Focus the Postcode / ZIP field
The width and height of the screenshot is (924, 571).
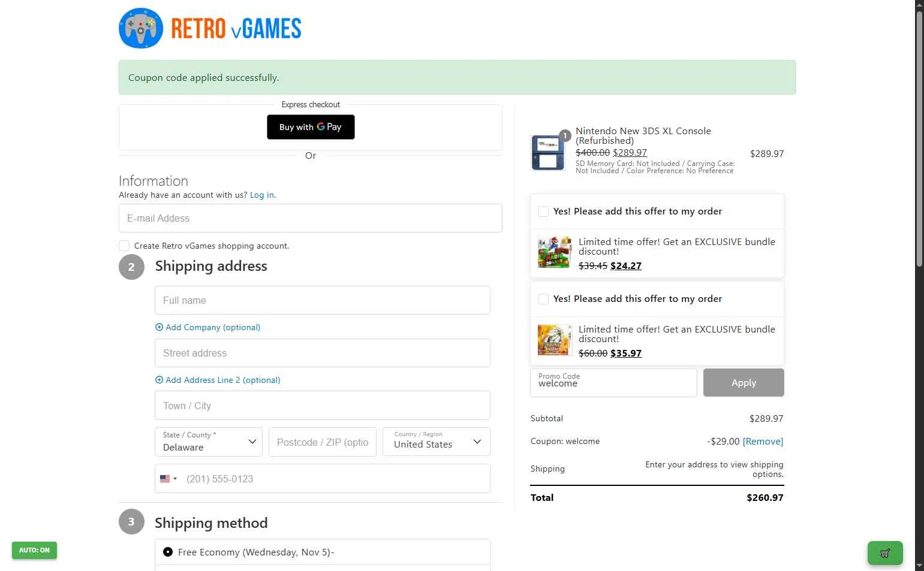(323, 442)
